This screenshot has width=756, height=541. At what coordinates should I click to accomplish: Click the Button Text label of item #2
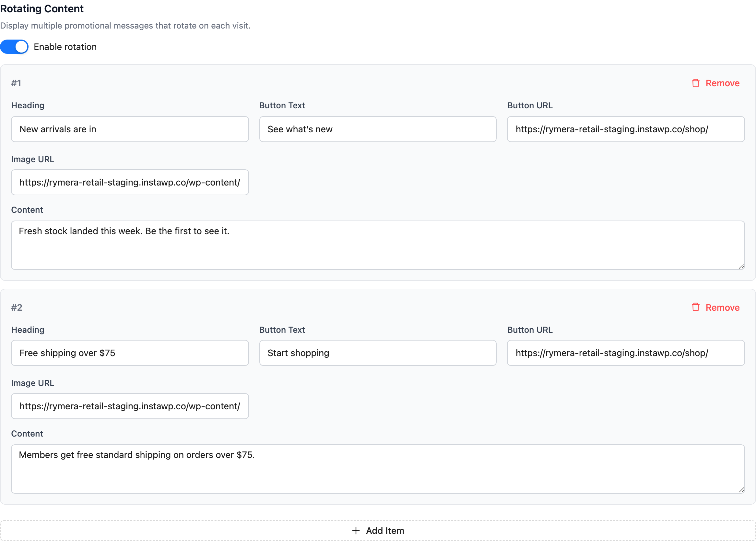tap(282, 330)
